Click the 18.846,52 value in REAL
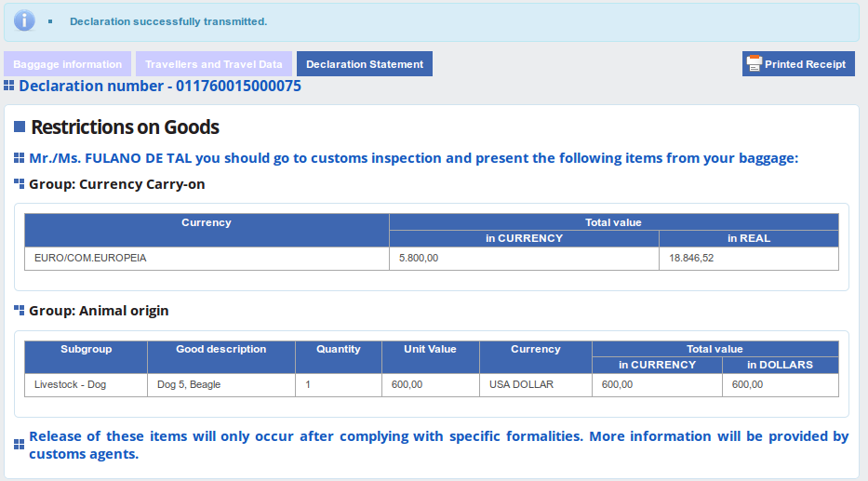 (x=692, y=258)
